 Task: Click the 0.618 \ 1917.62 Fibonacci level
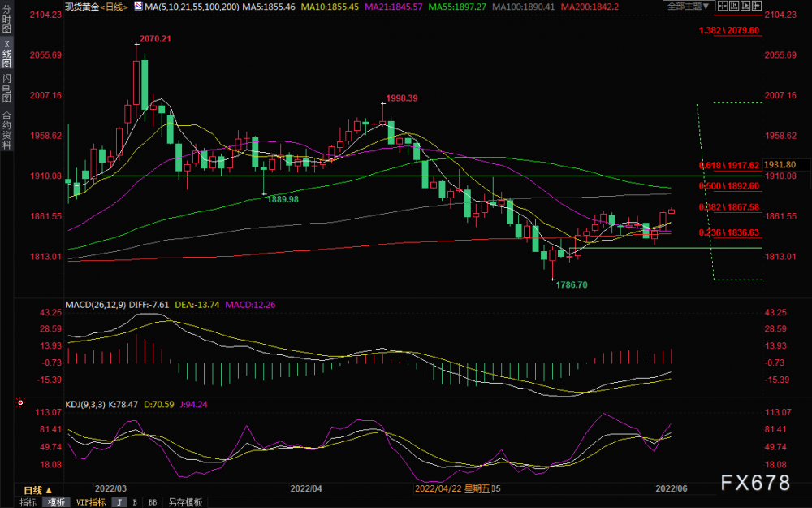729,165
